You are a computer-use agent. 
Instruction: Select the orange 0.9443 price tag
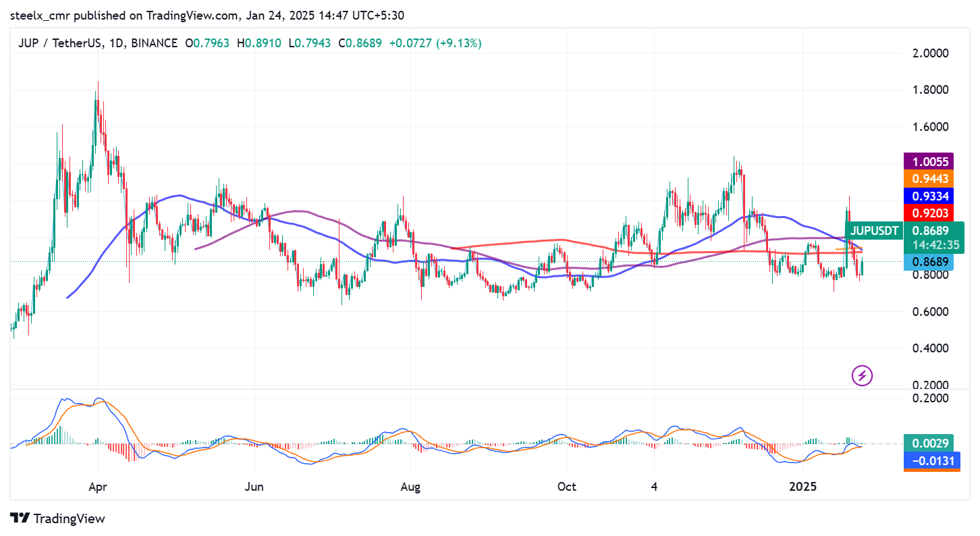pos(930,179)
